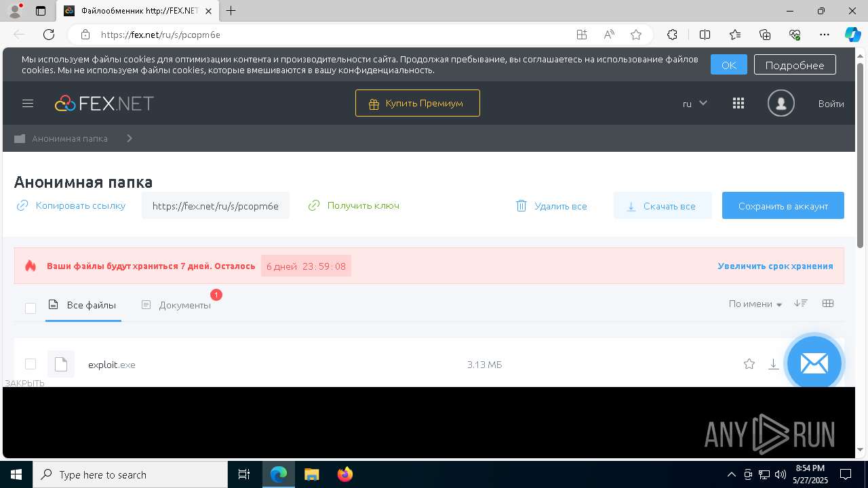Click the user avatar icon
868x488 pixels.
pyautogui.click(x=781, y=103)
